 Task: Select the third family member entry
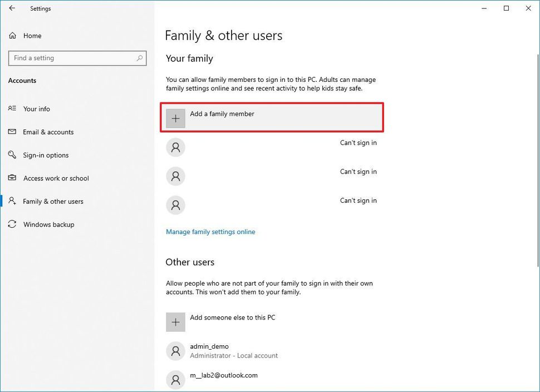[x=271, y=205]
